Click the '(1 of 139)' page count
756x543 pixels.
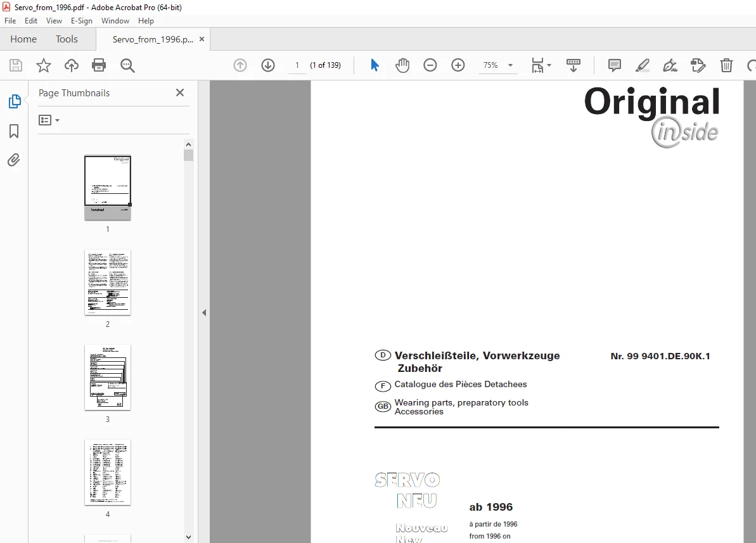pos(326,65)
